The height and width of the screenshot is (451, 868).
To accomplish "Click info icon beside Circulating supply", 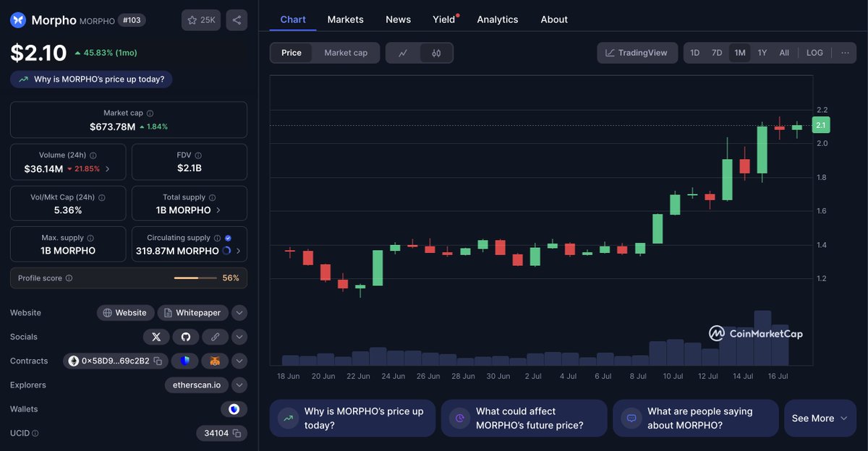I will click(217, 238).
